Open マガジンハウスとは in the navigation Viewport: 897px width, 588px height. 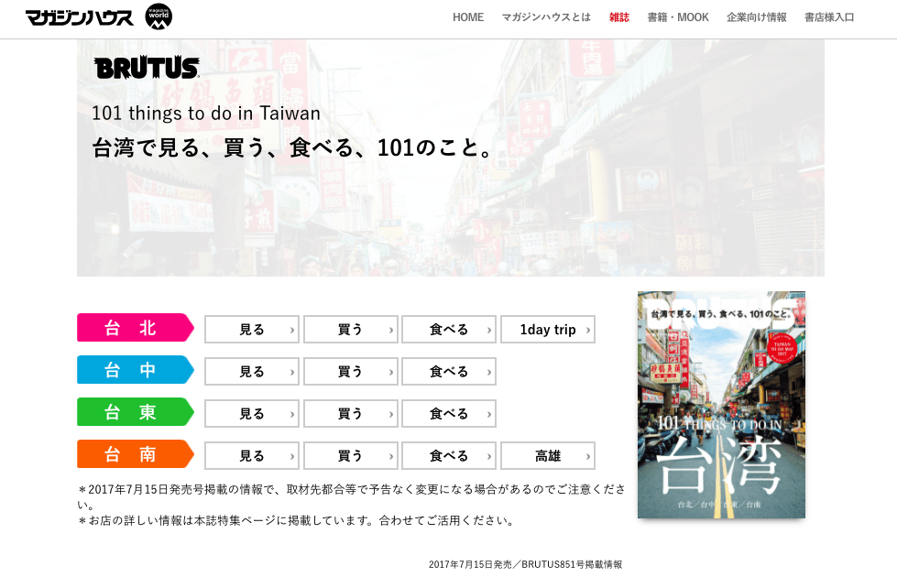coord(546,17)
